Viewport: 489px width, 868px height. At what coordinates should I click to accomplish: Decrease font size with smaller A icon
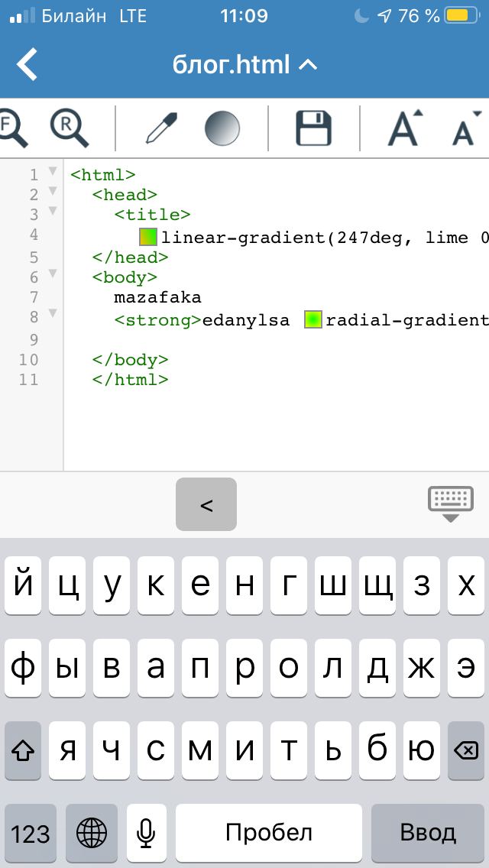pyautogui.click(x=467, y=128)
